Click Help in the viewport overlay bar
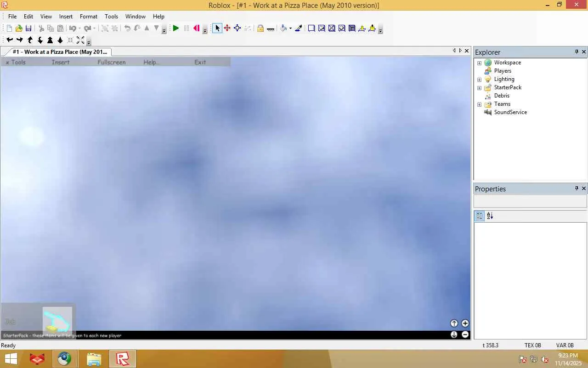Image resolution: width=588 pixels, height=368 pixels. pyautogui.click(x=151, y=62)
